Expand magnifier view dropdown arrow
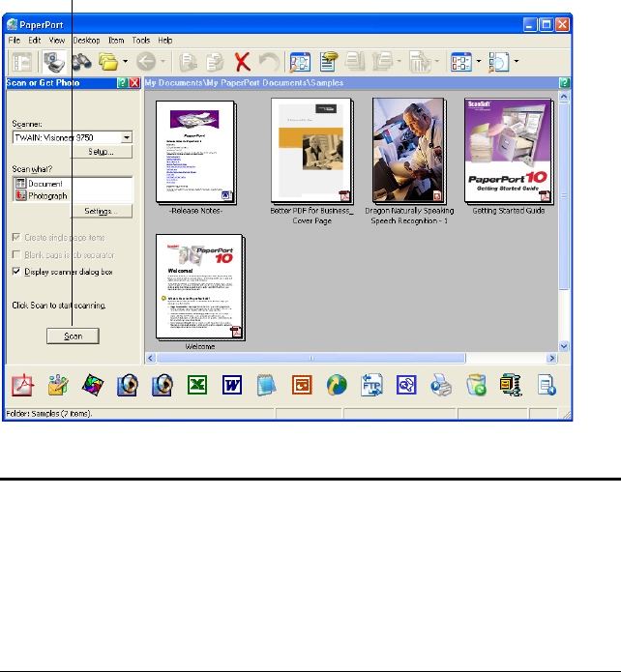 pos(517,62)
